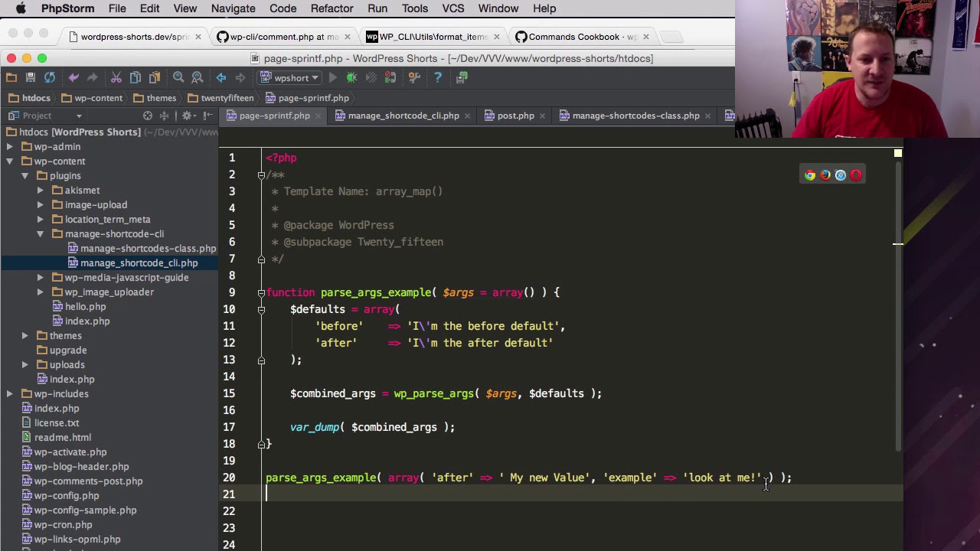Click the Run with Coverage icon
980x551 pixels.
point(371,77)
